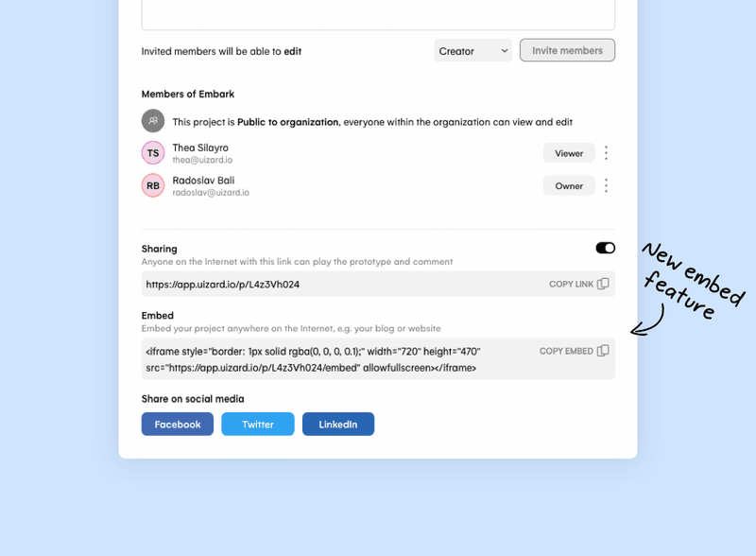Click Thea Silayro's TS avatar

[x=152, y=152]
